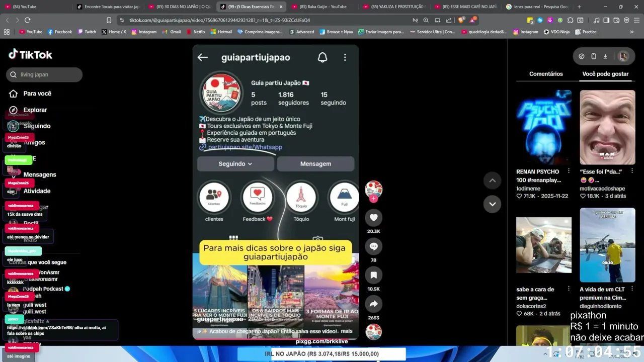
Task: Open the Netflix bookmark
Action: point(195,32)
